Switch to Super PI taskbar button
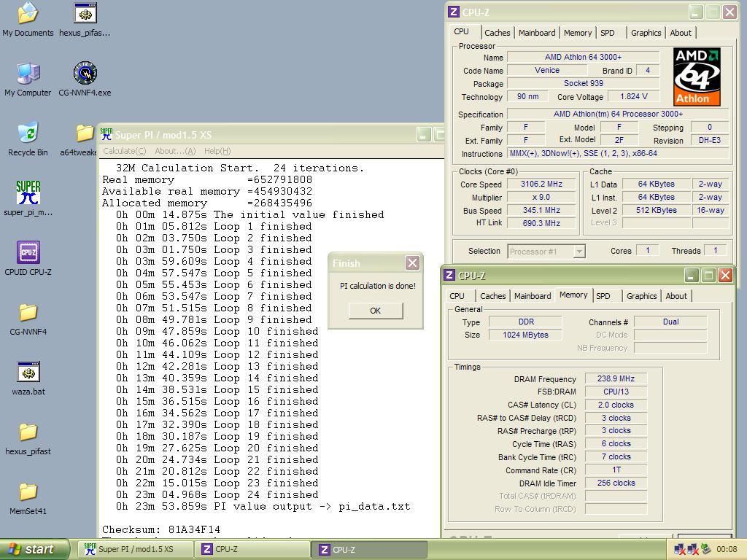Screen dimensions: 747x560 pyautogui.click(x=135, y=549)
